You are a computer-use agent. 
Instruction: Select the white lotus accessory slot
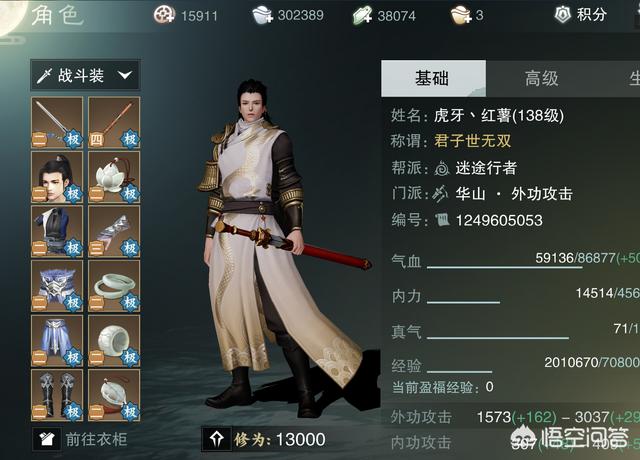click(x=114, y=177)
